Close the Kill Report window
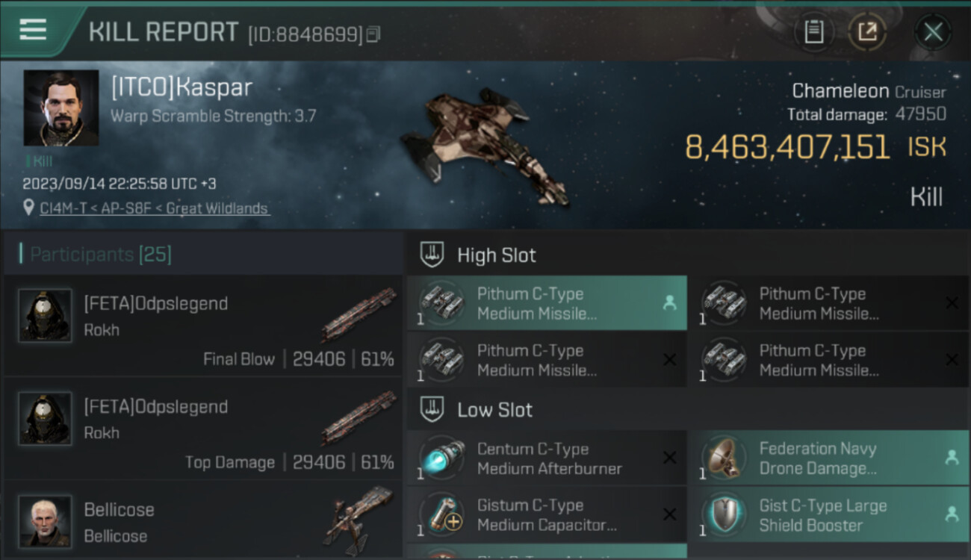 (933, 32)
